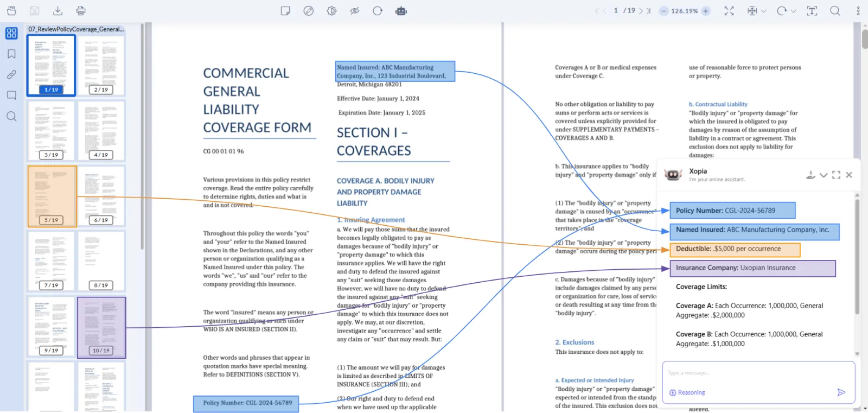Click the print icon in the toolbar
Viewport: 868px width, 413px height.
(x=81, y=11)
